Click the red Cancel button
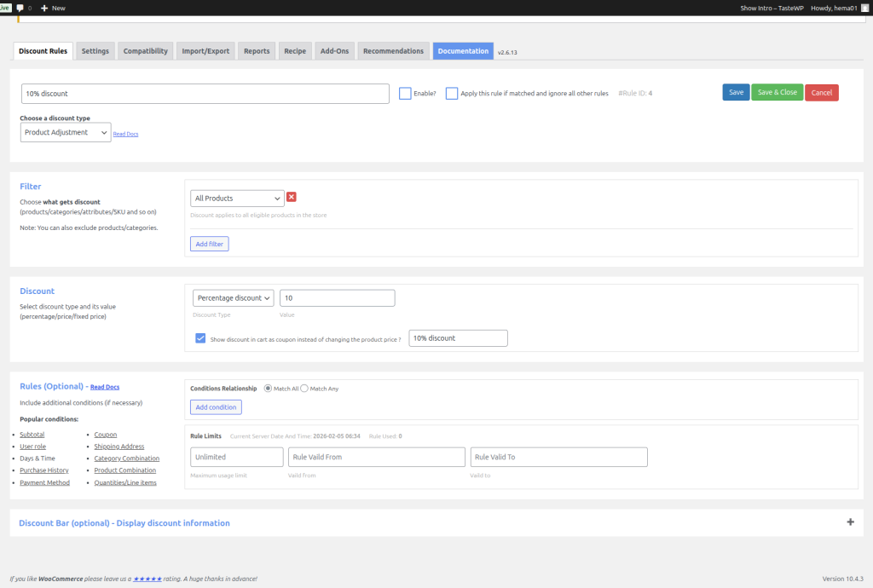This screenshot has width=873, height=588. (821, 93)
